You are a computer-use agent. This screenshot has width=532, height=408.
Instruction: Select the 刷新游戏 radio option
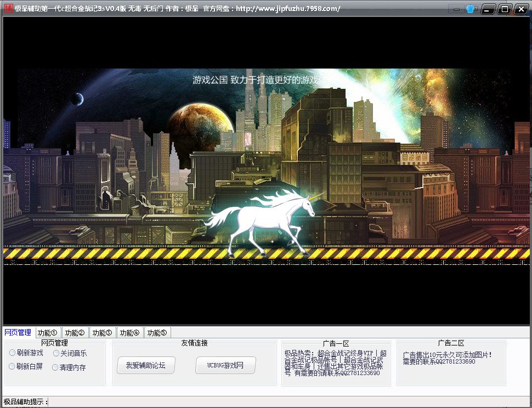[x=12, y=353]
